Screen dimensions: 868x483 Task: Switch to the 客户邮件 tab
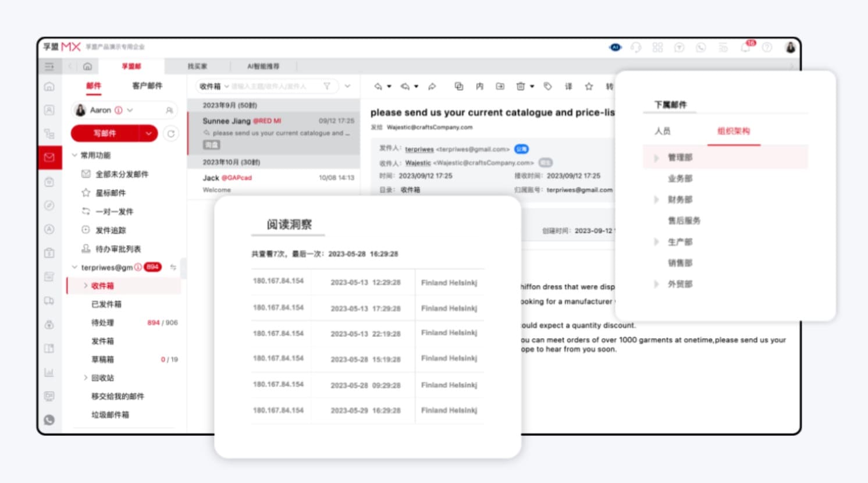pyautogui.click(x=147, y=86)
